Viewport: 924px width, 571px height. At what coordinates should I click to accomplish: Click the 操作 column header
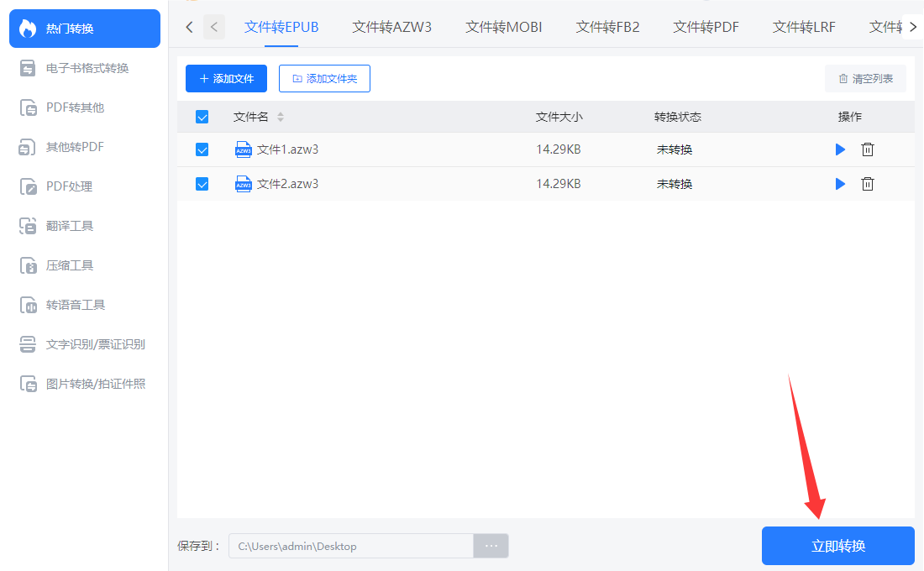click(x=850, y=118)
